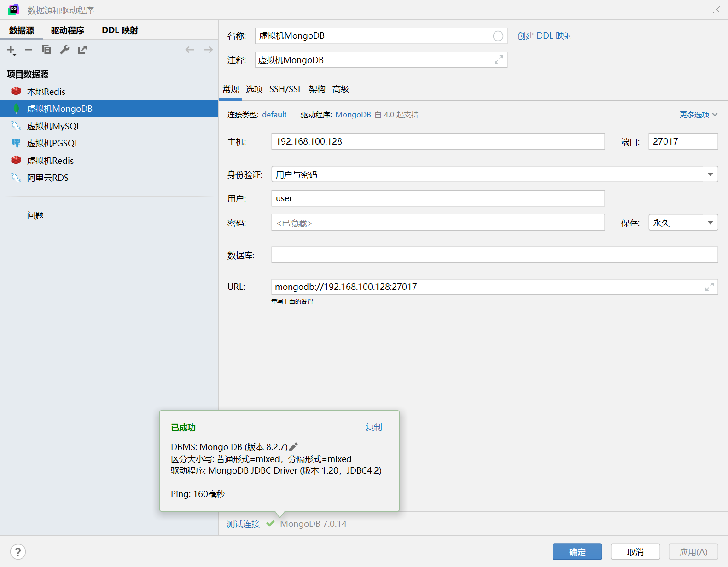Select 虚拟机MySQL in the data source list
Image resolution: width=728 pixels, height=567 pixels.
click(x=109, y=126)
